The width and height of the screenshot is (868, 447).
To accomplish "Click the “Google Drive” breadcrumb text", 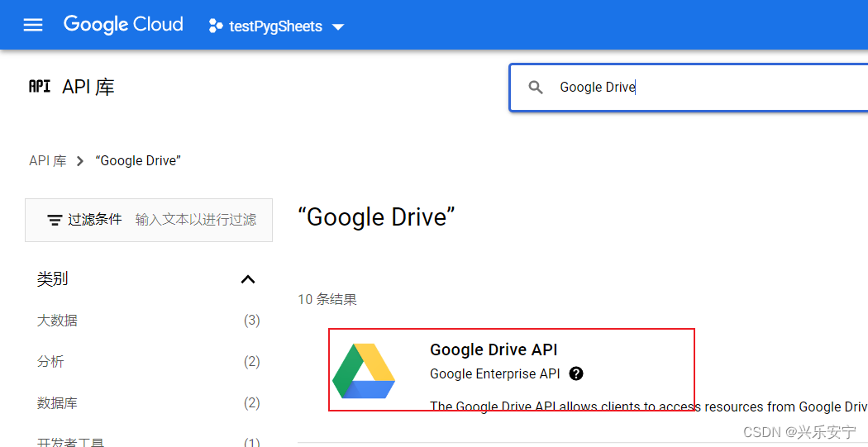I will pyautogui.click(x=138, y=161).
